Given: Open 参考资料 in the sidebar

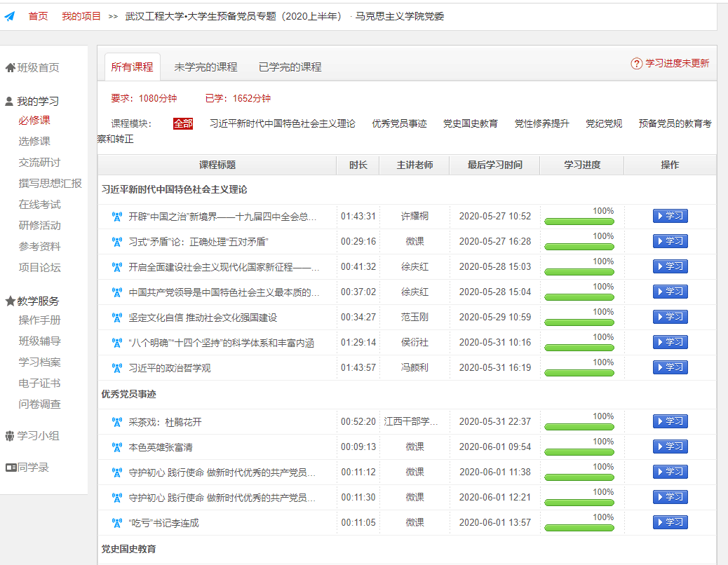Looking at the screenshot, I should [x=39, y=247].
